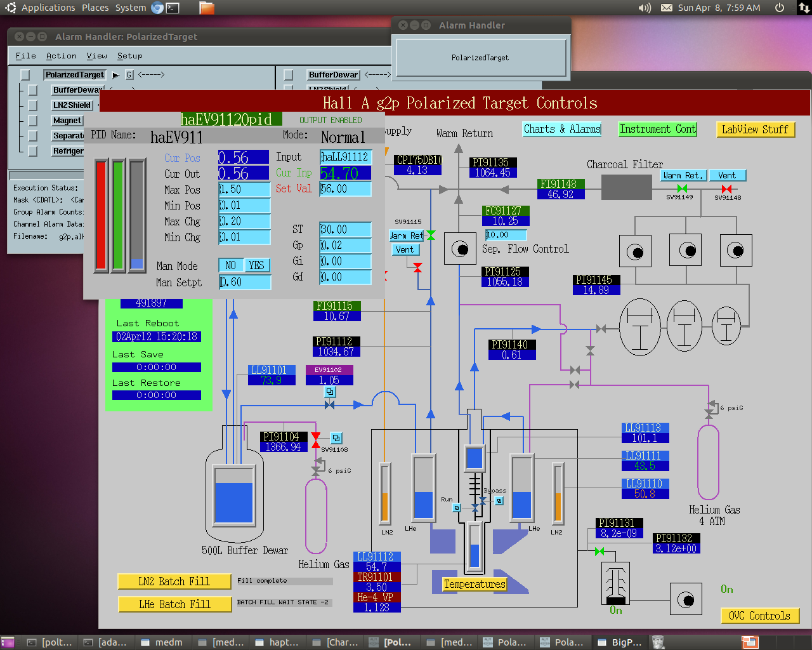Toggle the BufferDewar checkbox in right pane
Viewport: 812px width, 650px height.
pyautogui.click(x=289, y=75)
